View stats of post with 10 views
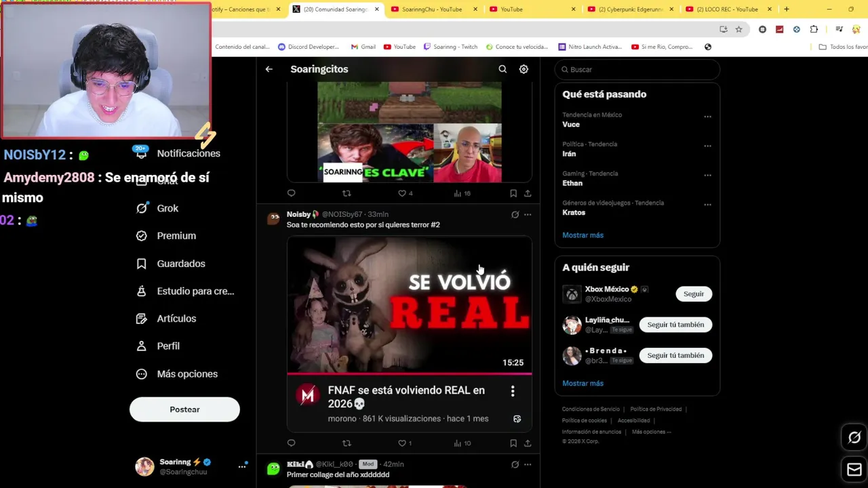The height and width of the screenshot is (488, 868). 462,443
